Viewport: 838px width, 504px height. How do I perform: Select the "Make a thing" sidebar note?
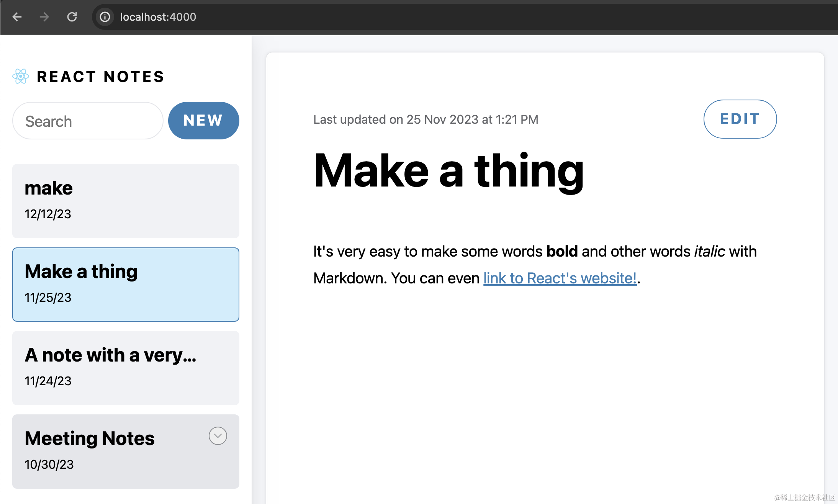click(126, 284)
